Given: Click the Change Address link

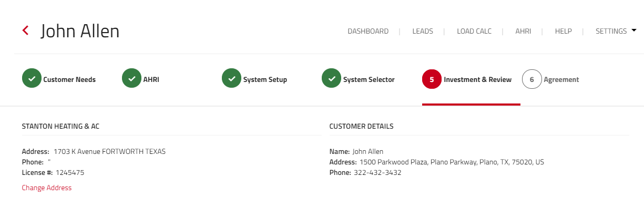Looking at the screenshot, I should [x=47, y=188].
